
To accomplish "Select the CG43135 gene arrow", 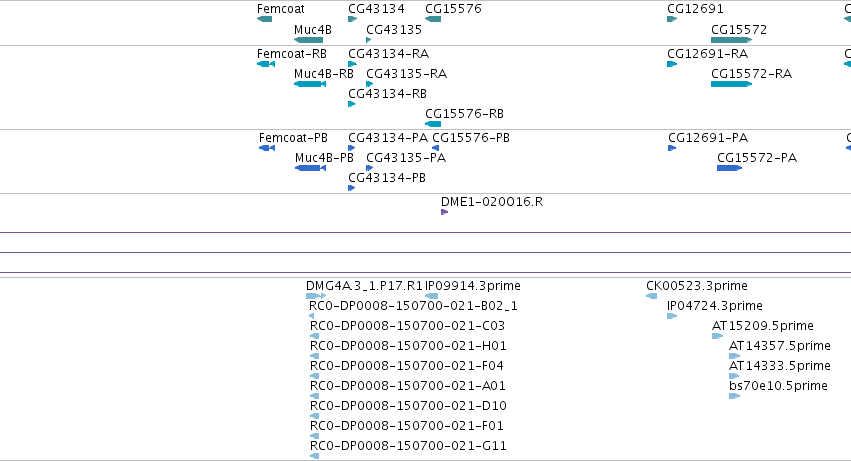I will [x=369, y=40].
